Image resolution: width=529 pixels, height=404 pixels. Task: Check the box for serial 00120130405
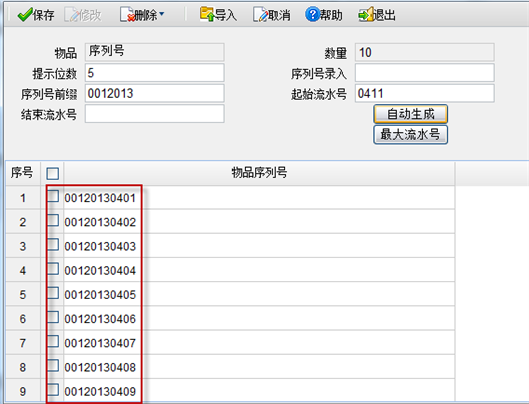click(x=53, y=293)
